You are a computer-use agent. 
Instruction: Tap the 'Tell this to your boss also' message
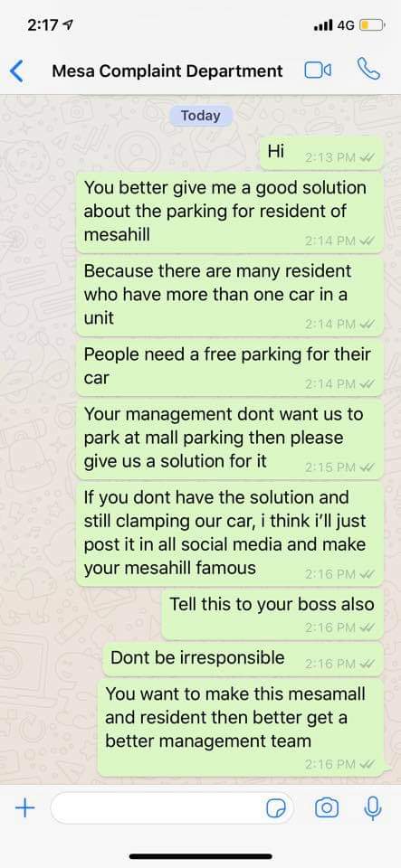click(x=272, y=614)
